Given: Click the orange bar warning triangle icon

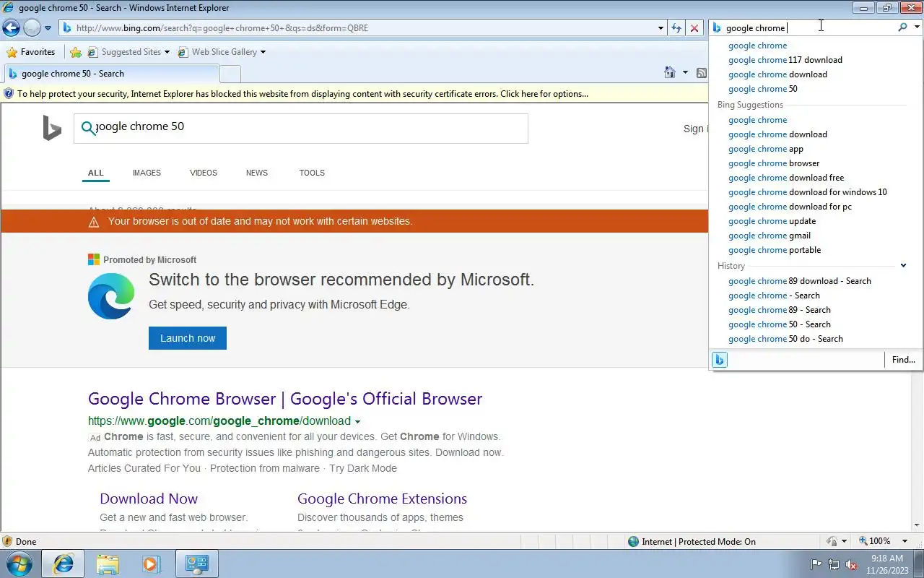Looking at the screenshot, I should (x=94, y=222).
